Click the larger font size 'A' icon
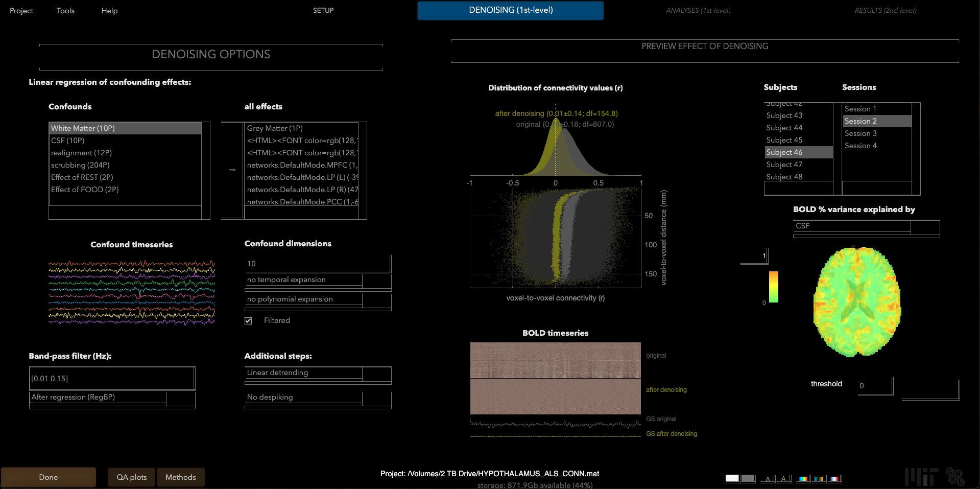 (x=783, y=479)
